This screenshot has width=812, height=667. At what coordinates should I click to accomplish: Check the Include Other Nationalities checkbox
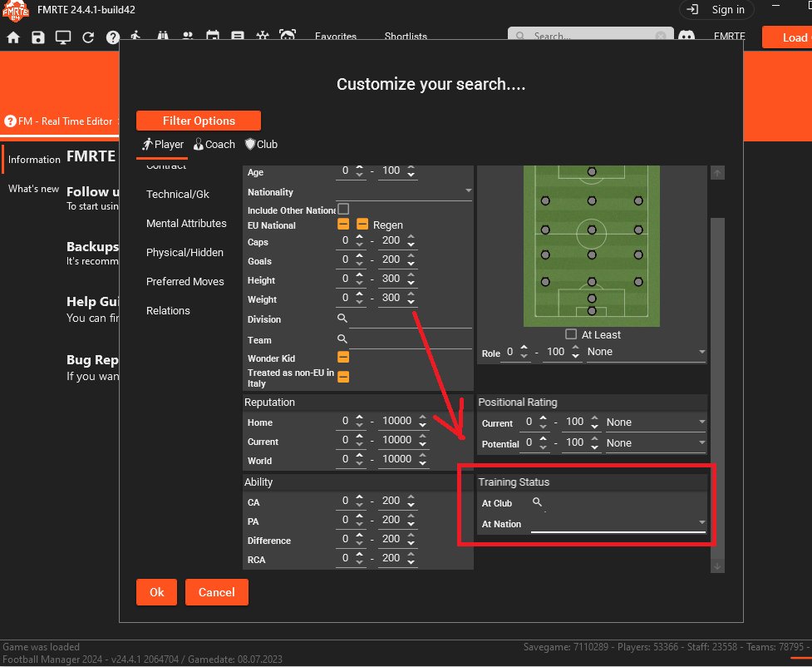(x=343, y=209)
